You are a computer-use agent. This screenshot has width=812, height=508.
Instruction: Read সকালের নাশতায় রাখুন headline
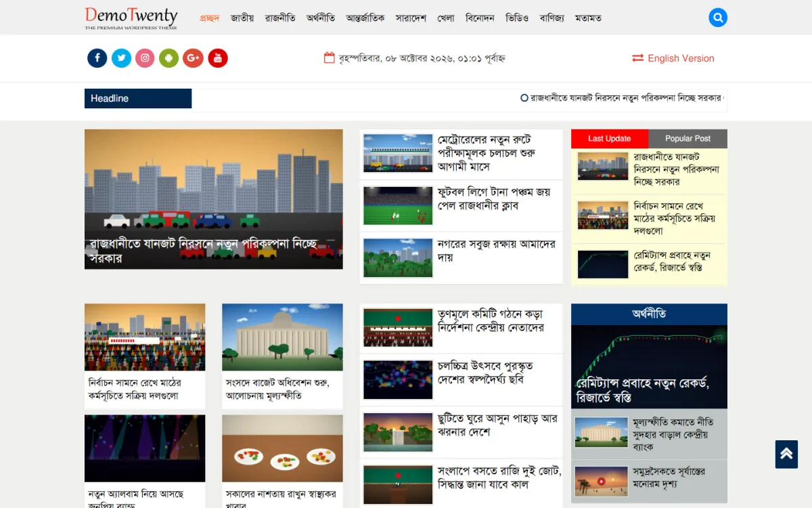coord(281,500)
